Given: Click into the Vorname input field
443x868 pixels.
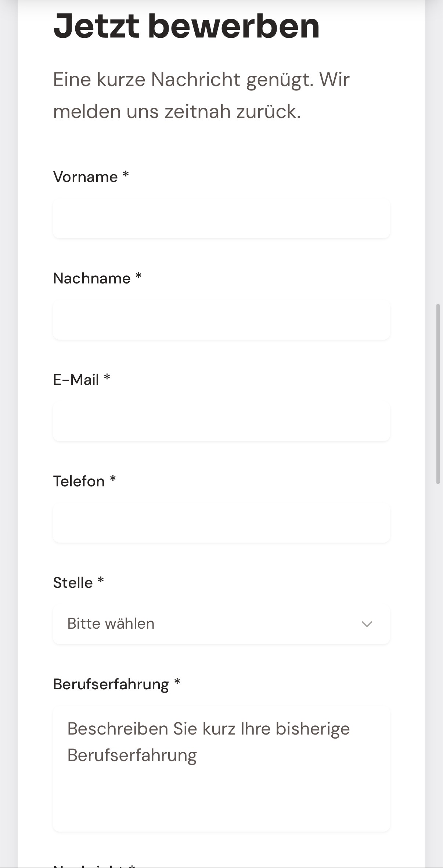Looking at the screenshot, I should pyautogui.click(x=221, y=218).
